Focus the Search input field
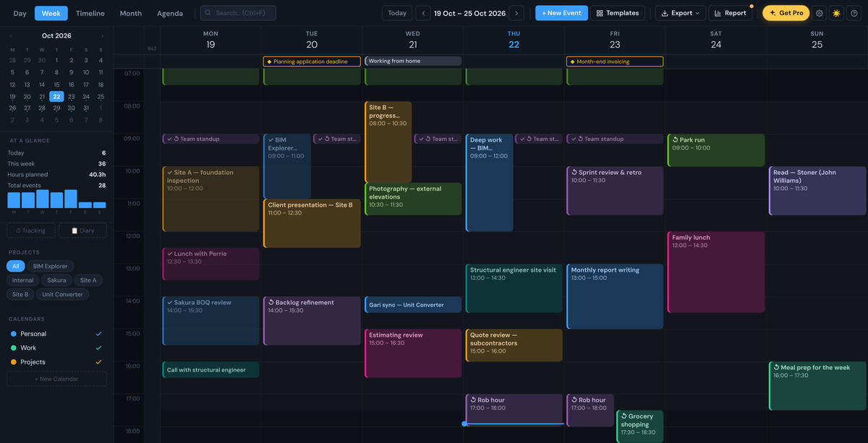This screenshot has height=443, width=868. point(238,13)
